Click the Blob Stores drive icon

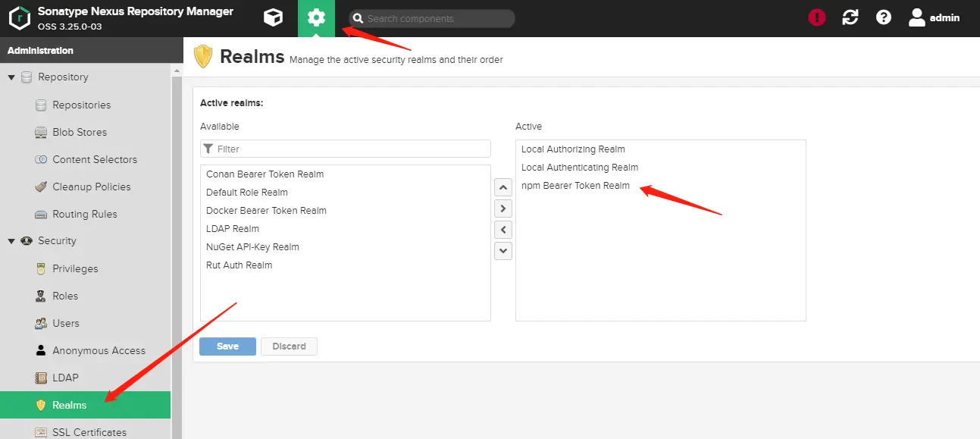[41, 132]
